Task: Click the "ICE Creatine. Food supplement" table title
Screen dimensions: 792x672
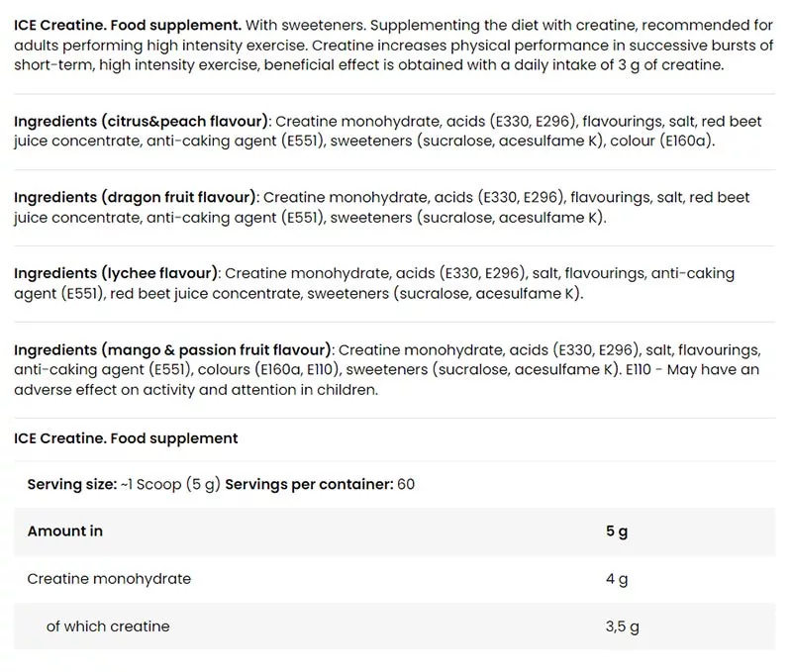Action: 126,438
